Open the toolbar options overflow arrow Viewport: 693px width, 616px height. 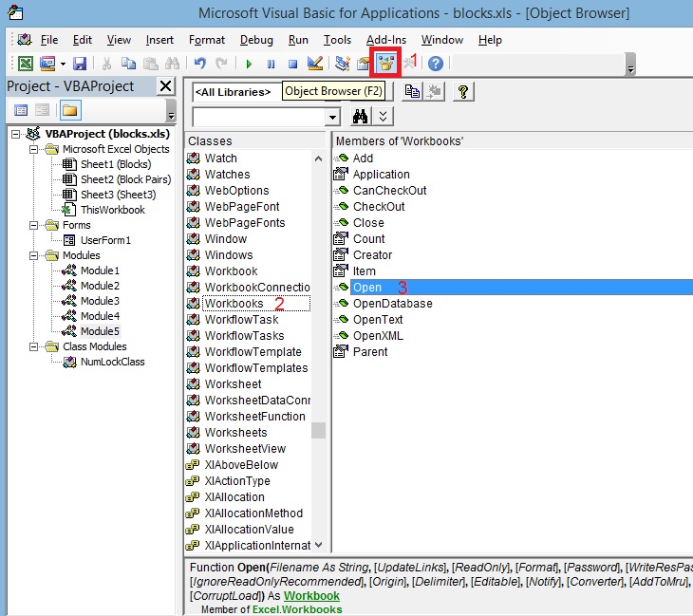click(x=630, y=65)
